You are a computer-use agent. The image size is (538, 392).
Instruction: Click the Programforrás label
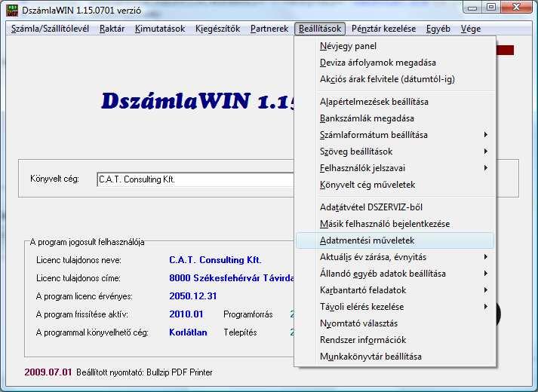248,314
